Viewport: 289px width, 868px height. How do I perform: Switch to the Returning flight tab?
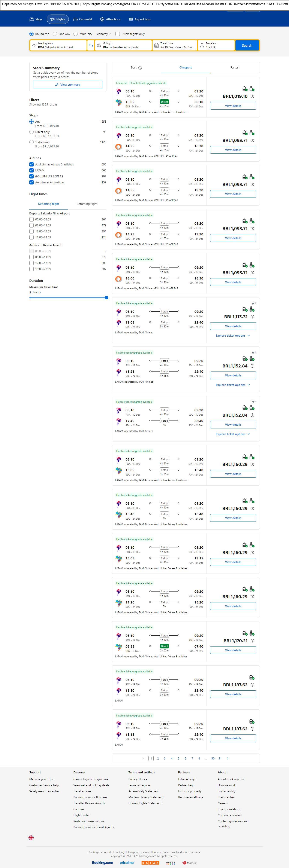coord(87,204)
